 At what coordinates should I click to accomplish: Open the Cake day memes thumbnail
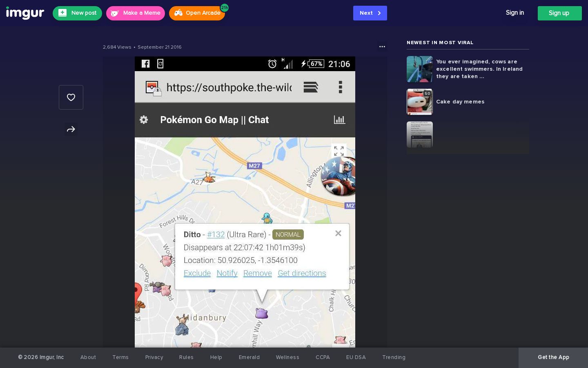(419, 102)
